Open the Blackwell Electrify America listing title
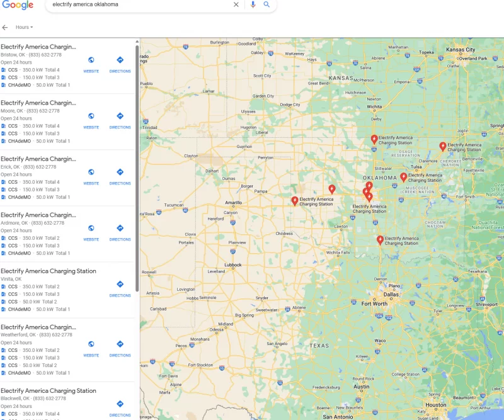This screenshot has height=420, width=504. tap(49, 390)
